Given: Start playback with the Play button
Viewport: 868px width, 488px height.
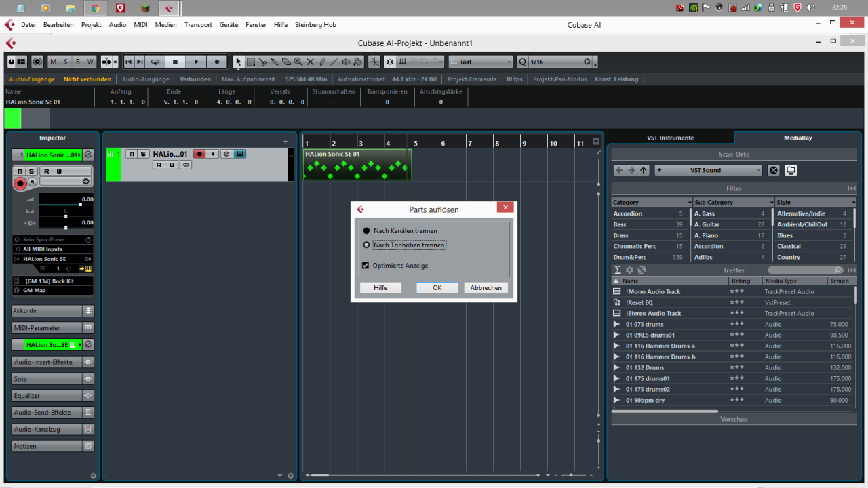Looking at the screenshot, I should [196, 62].
